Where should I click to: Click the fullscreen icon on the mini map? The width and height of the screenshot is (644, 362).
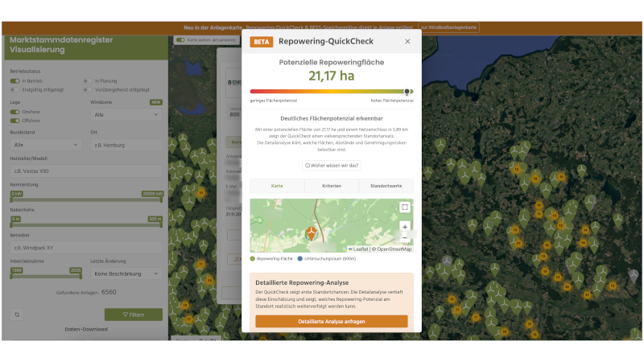point(405,208)
